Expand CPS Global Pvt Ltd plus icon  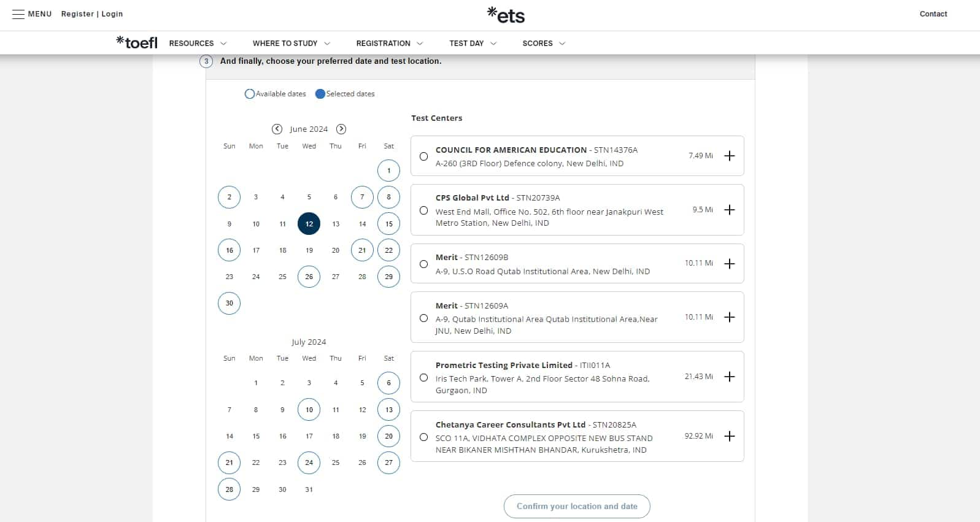[x=729, y=210]
